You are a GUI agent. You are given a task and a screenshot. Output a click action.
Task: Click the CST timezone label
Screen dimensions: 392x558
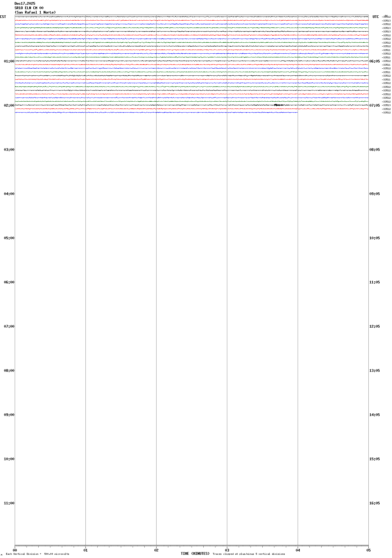3,17
